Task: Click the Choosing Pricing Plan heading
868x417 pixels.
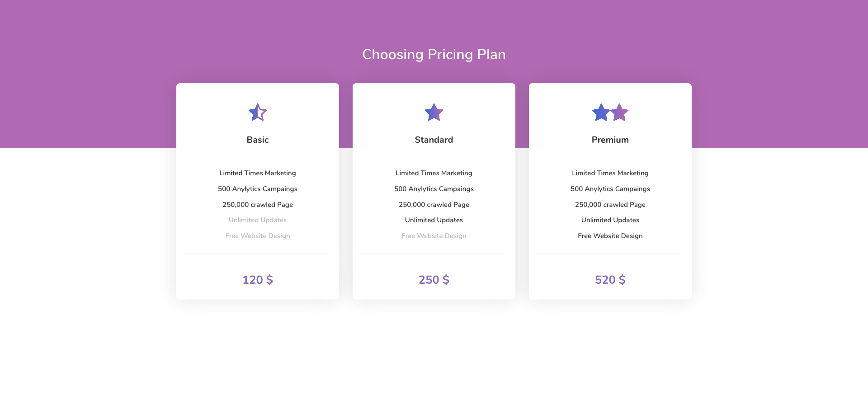Action: click(x=434, y=55)
